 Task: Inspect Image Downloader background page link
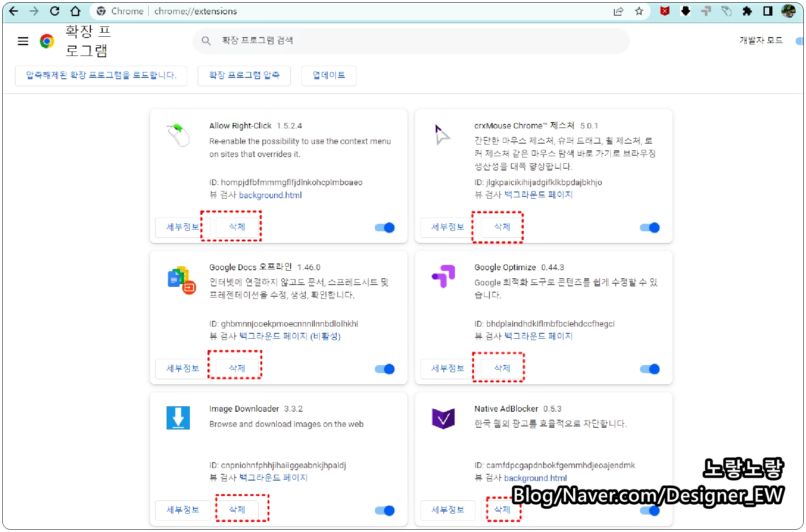pyautogui.click(x=273, y=478)
